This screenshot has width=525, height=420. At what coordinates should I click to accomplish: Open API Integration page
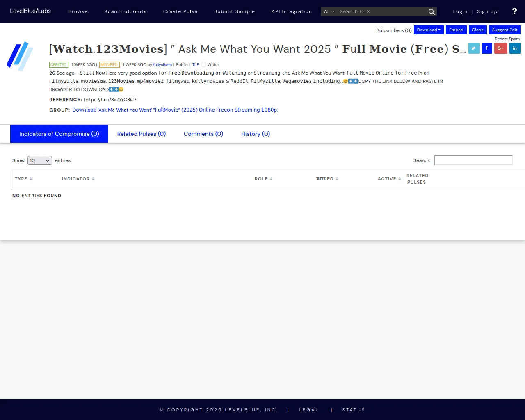pyautogui.click(x=292, y=11)
